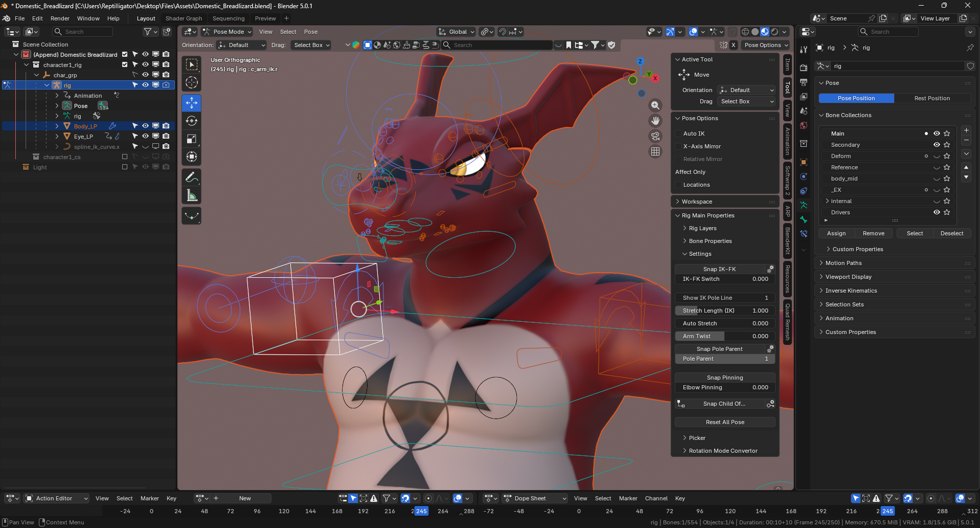Select the Transform tool
The height and width of the screenshot is (528, 980).
(x=192, y=157)
